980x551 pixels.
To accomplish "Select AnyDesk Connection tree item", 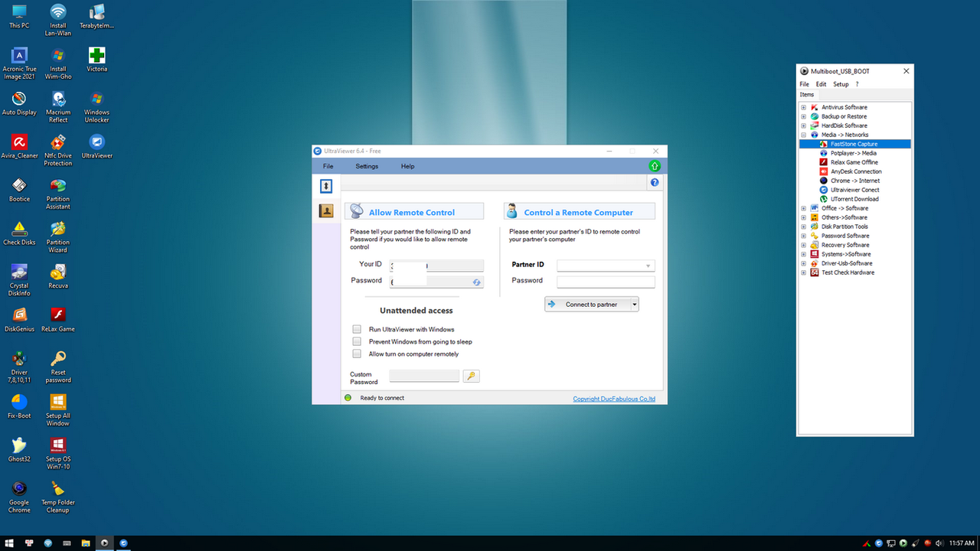I will [x=856, y=171].
